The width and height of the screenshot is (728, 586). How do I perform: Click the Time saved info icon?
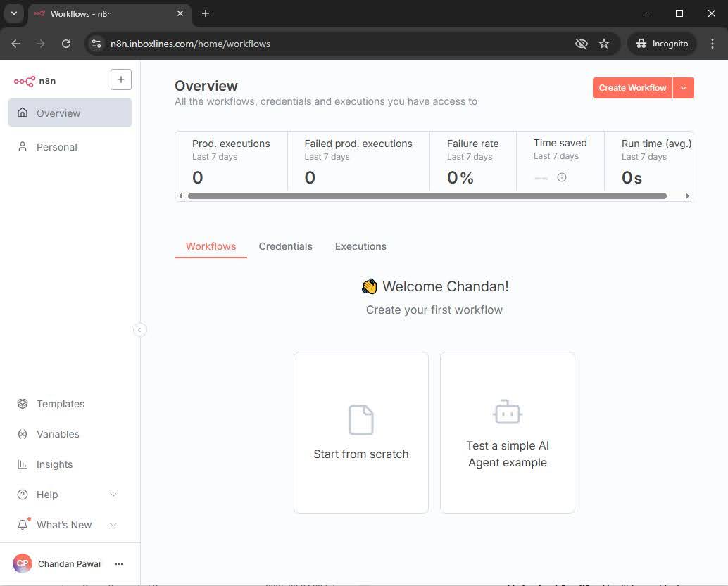tap(562, 177)
